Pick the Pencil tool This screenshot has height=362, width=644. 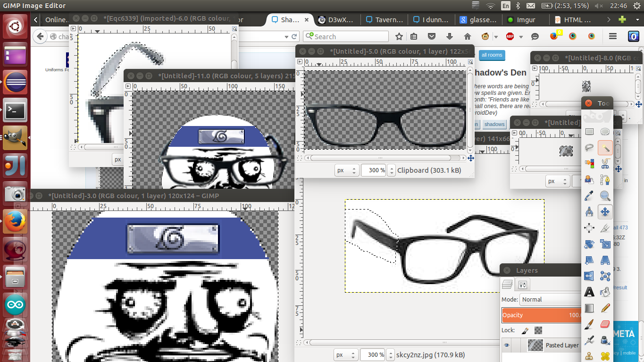[x=605, y=308]
